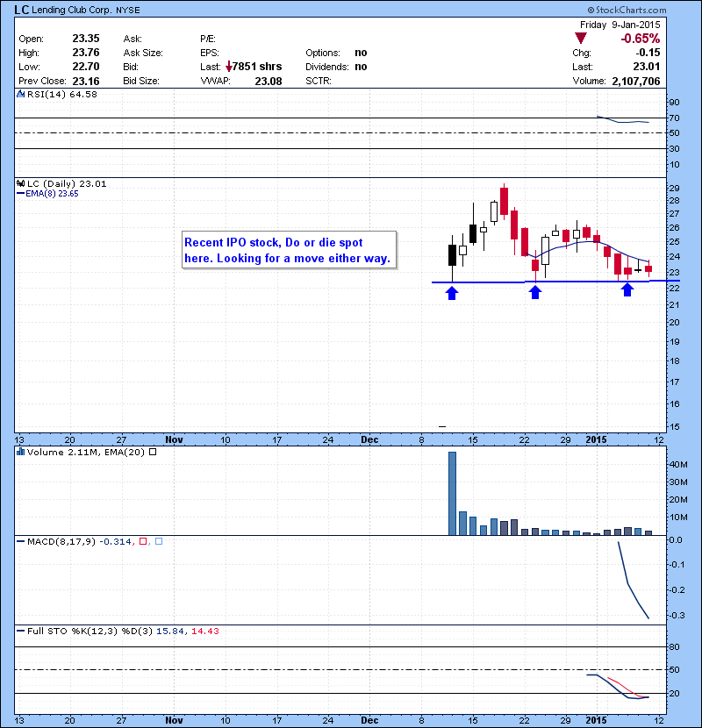This screenshot has width=702, height=728.
Task: Click the LC ticker symbol in header
Action: 21,10
